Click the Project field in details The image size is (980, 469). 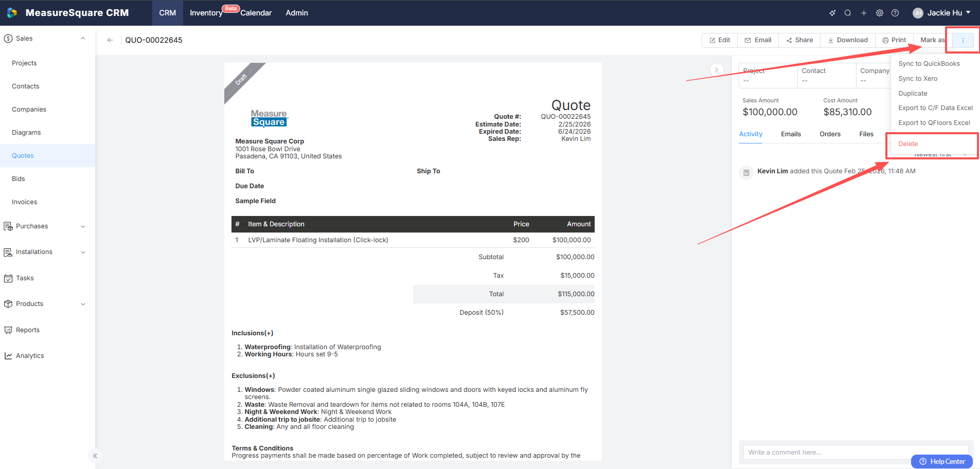coord(768,76)
